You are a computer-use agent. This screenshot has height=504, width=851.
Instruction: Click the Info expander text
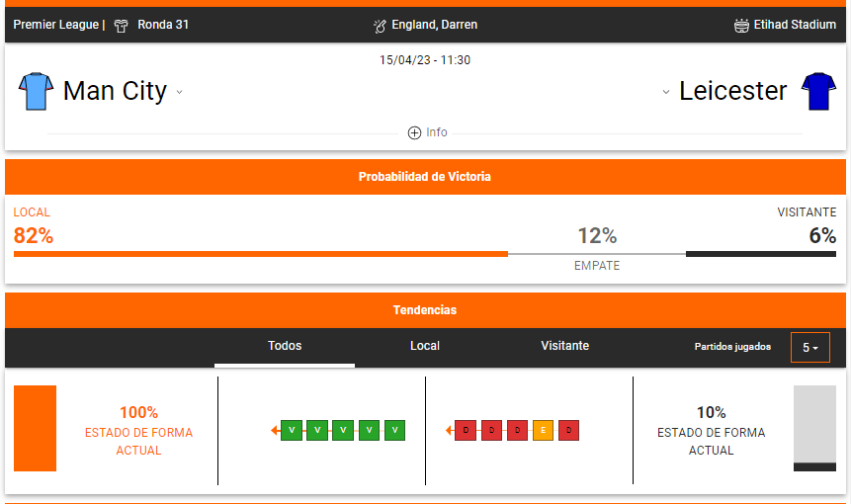click(x=436, y=132)
